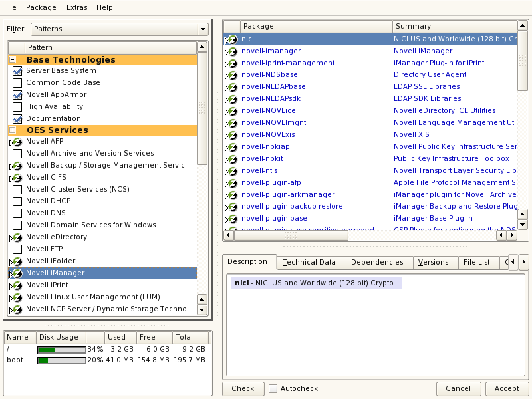Click the install status icon beside nici package
Screen dimensions: 532x399
click(x=231, y=39)
